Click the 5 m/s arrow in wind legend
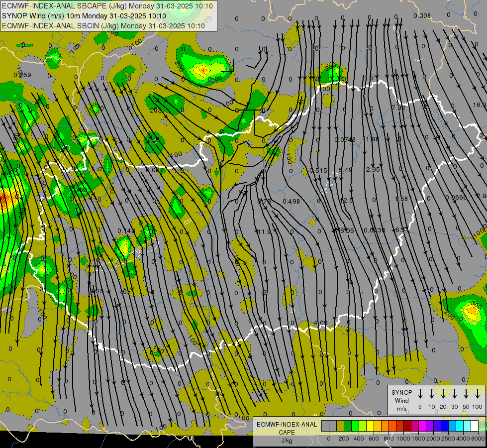Screen dimensions: 487x448 coord(420,393)
